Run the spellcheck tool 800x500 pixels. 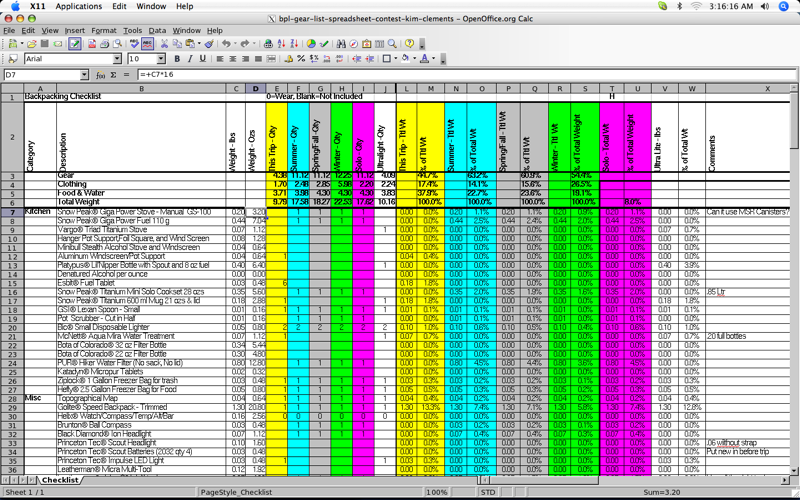pos(134,44)
